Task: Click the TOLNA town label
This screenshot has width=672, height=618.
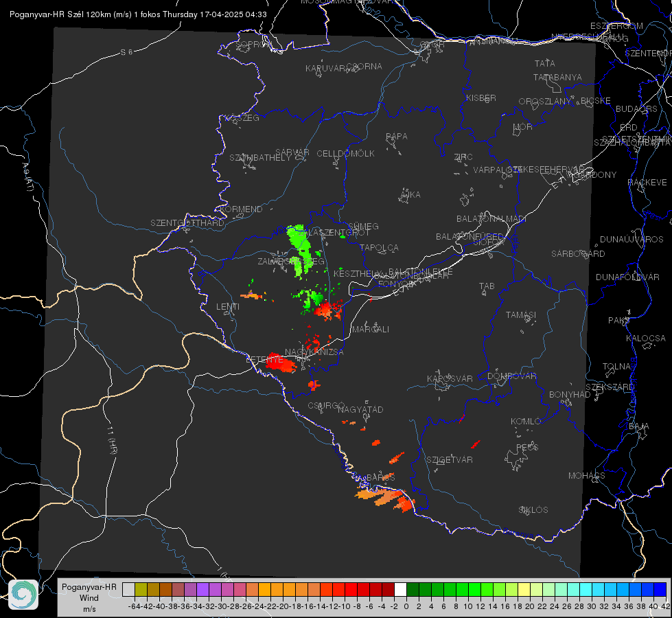Action: pyautogui.click(x=616, y=367)
